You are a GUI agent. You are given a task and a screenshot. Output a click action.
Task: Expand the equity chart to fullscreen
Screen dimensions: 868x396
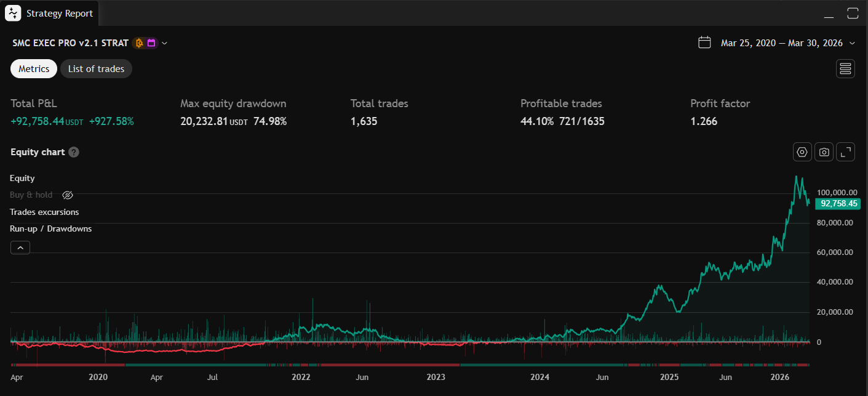coord(845,152)
